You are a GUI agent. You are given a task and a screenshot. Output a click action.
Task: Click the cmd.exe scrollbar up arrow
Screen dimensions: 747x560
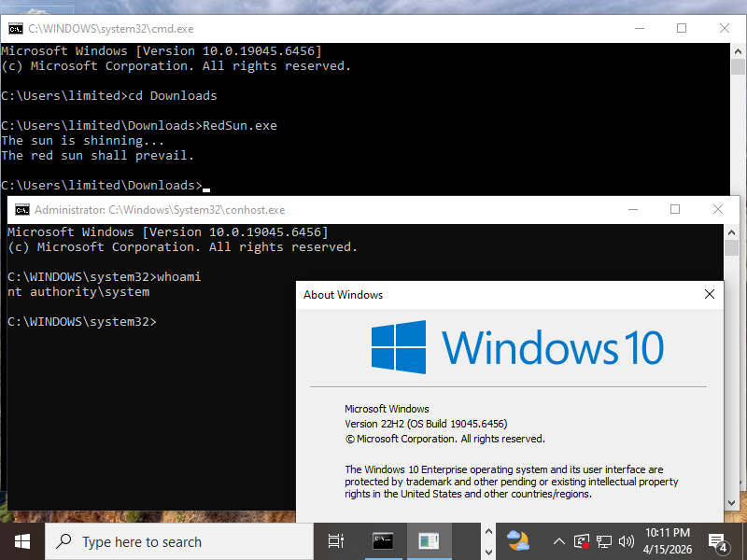click(738, 50)
